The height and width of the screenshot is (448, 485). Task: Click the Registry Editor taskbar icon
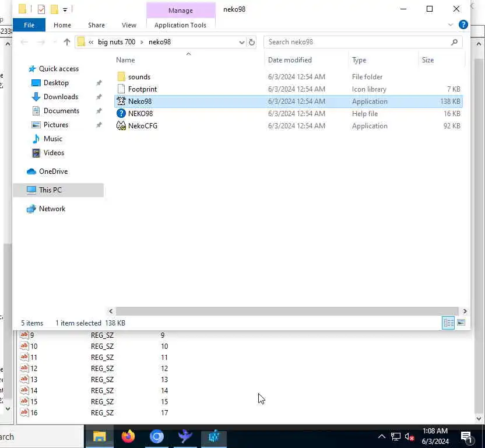214,436
